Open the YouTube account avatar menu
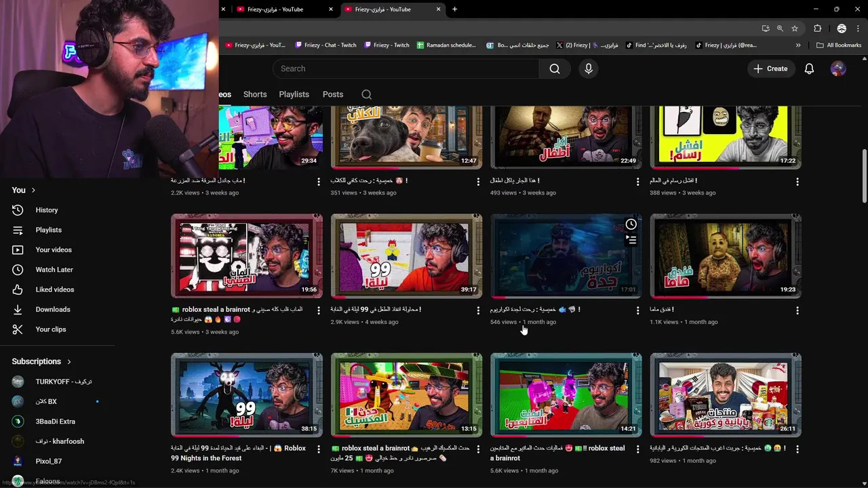This screenshot has width=868, height=488. (838, 68)
